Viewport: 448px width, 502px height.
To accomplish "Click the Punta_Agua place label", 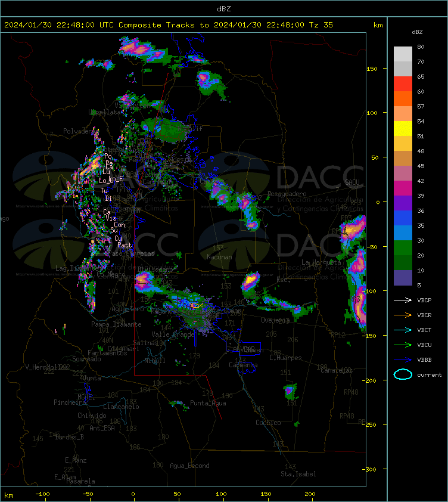I will [208, 403].
